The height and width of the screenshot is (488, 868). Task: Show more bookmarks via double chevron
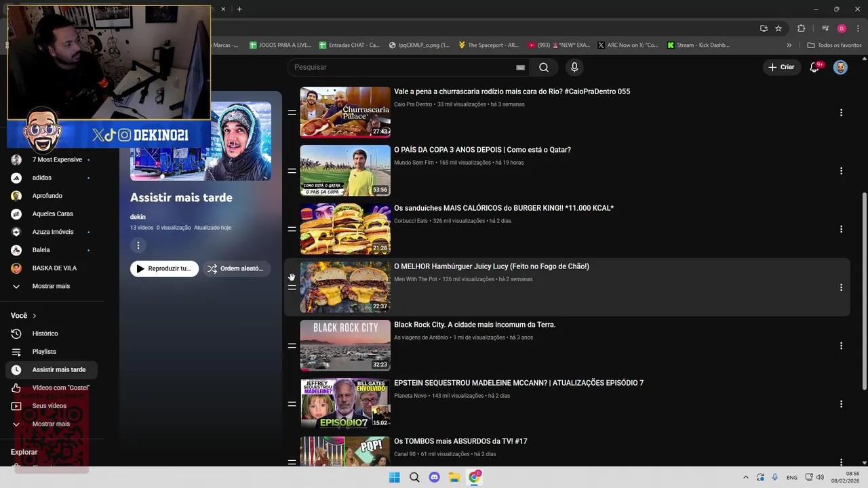pos(789,45)
